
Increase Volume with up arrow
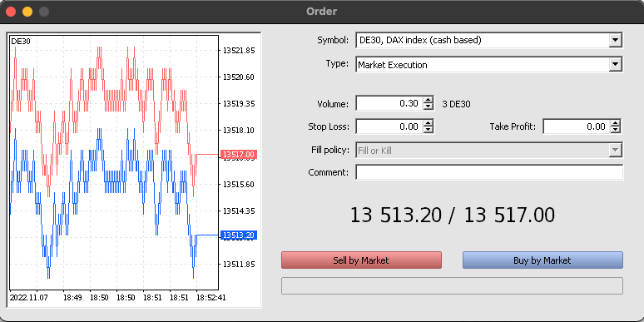pyautogui.click(x=429, y=100)
